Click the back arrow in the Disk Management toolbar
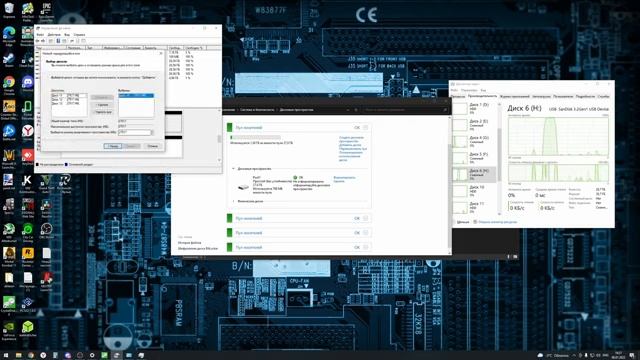 click(x=38, y=41)
